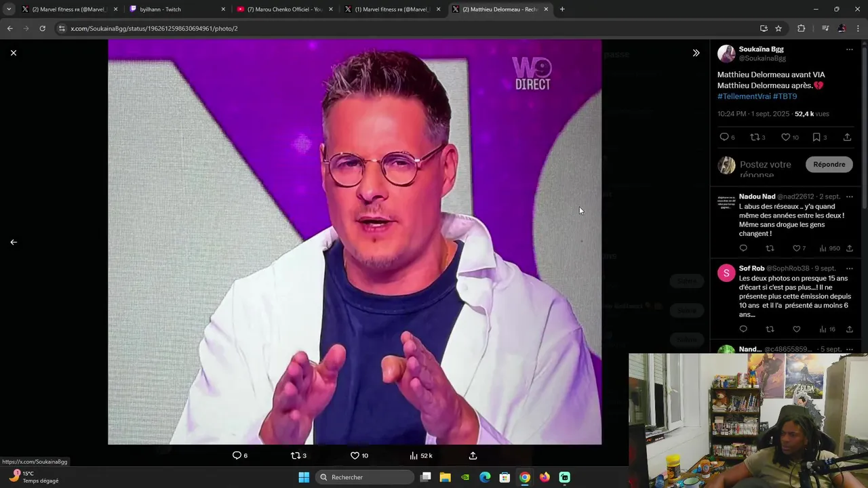Open Task View from taskbar

pyautogui.click(x=426, y=477)
